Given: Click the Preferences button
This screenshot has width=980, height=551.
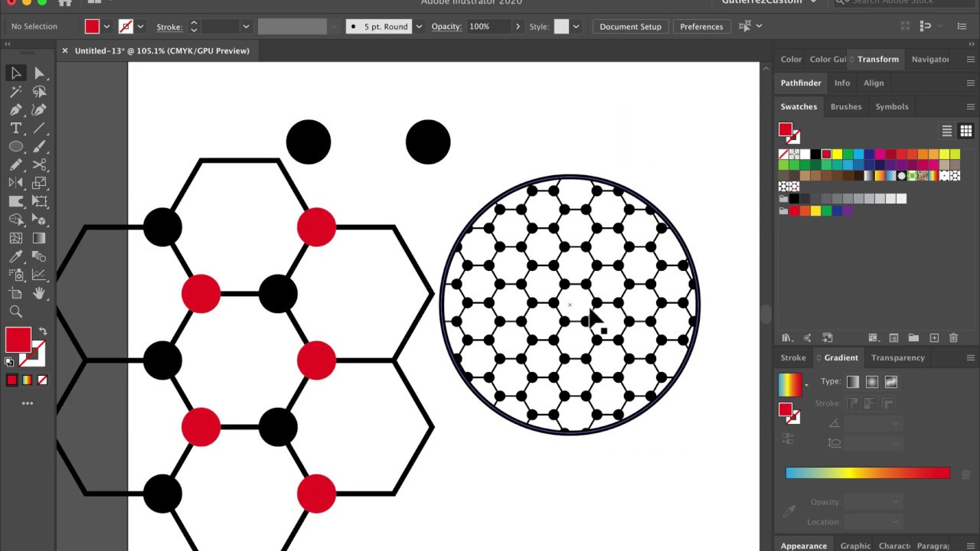Looking at the screenshot, I should point(701,27).
